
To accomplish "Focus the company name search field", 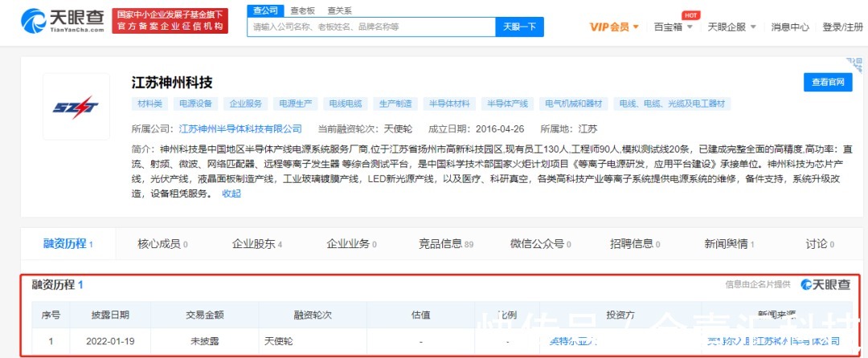I will click(x=371, y=26).
